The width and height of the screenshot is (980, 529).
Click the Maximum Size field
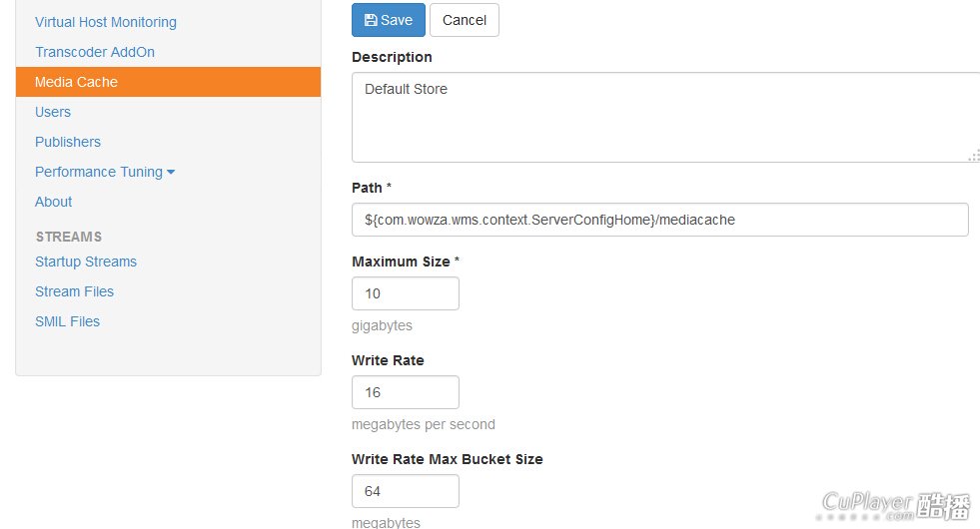click(406, 293)
